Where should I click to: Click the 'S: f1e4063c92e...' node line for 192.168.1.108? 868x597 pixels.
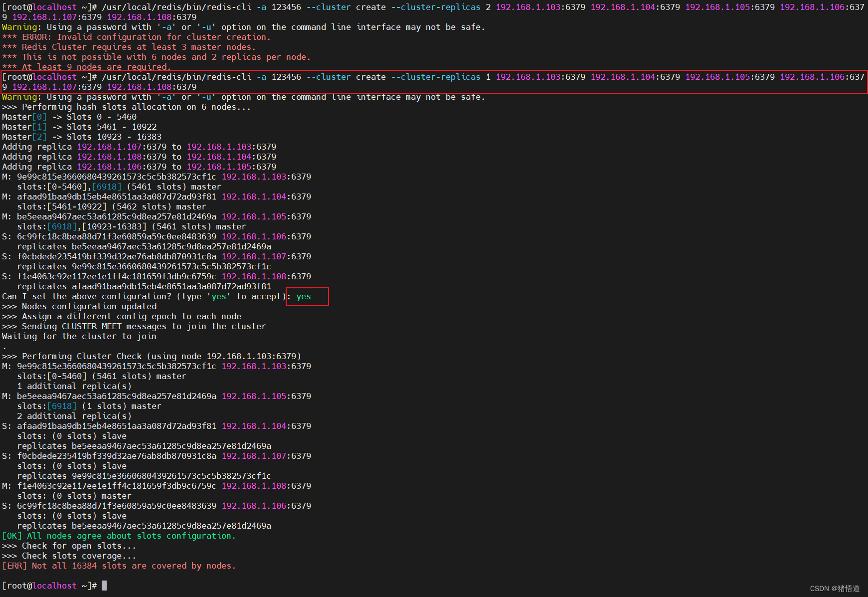(x=157, y=276)
